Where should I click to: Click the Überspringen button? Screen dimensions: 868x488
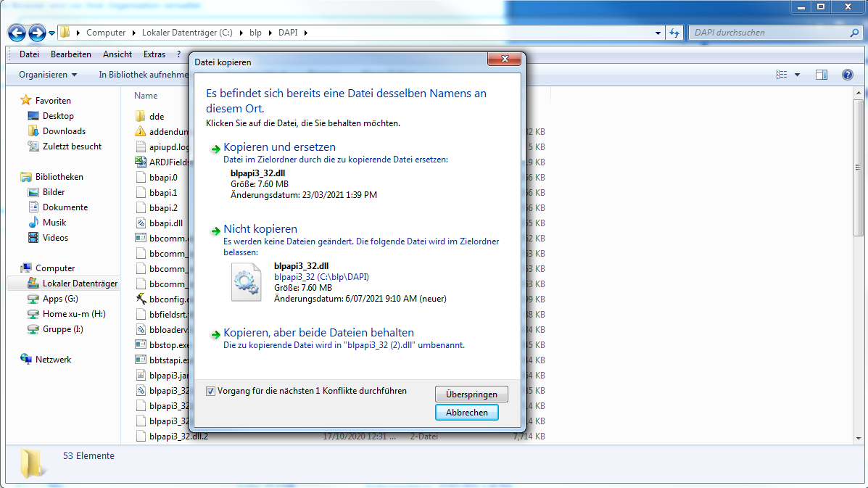pos(471,394)
